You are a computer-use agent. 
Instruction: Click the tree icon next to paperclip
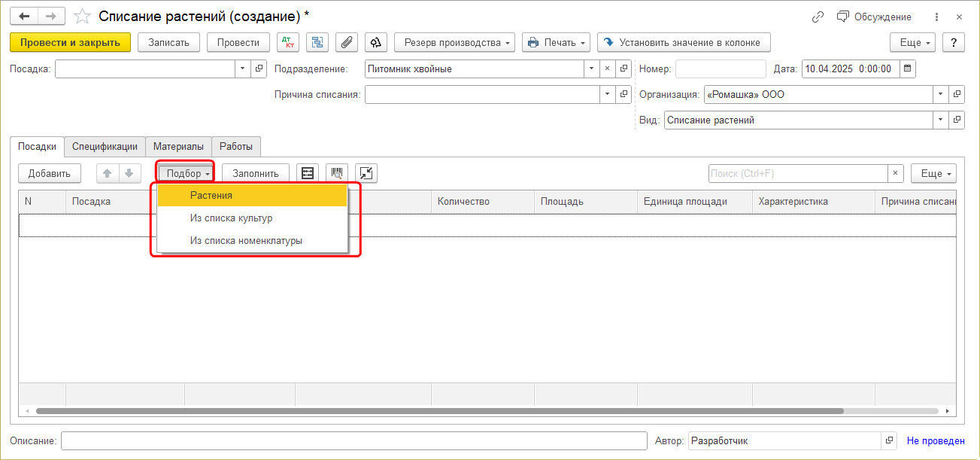[x=375, y=43]
